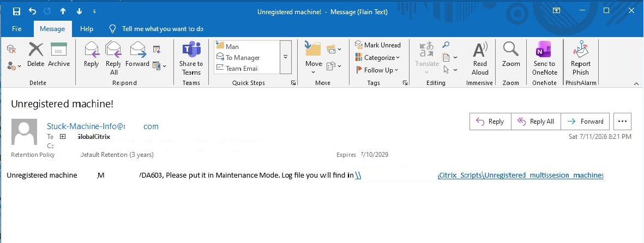Click Reply in the message header
644x243 pixels.
[x=490, y=121]
